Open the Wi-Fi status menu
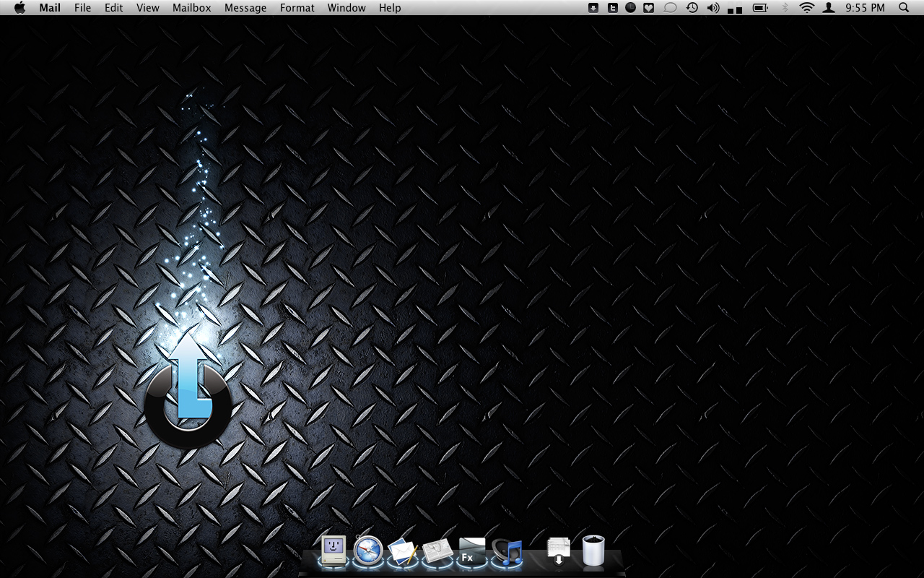Screen dimensions: 924x578 click(807, 8)
